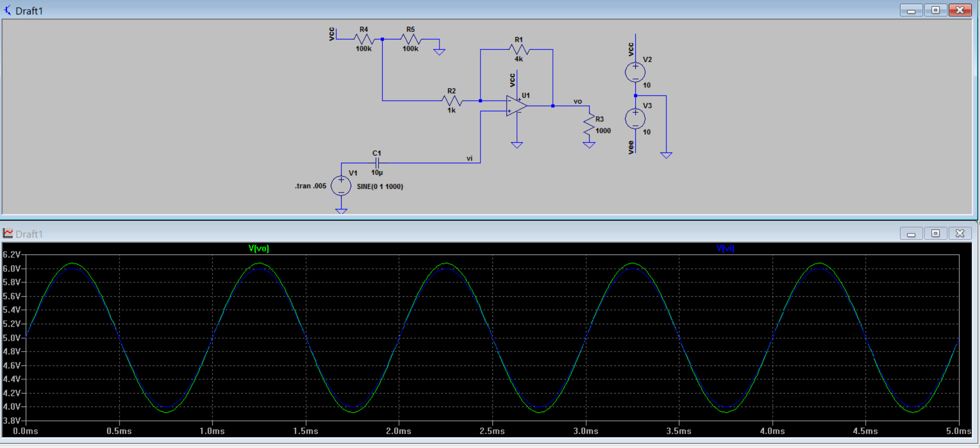The image size is (980, 448).
Task: Close the waveform window Draft1
Action: tap(960, 233)
